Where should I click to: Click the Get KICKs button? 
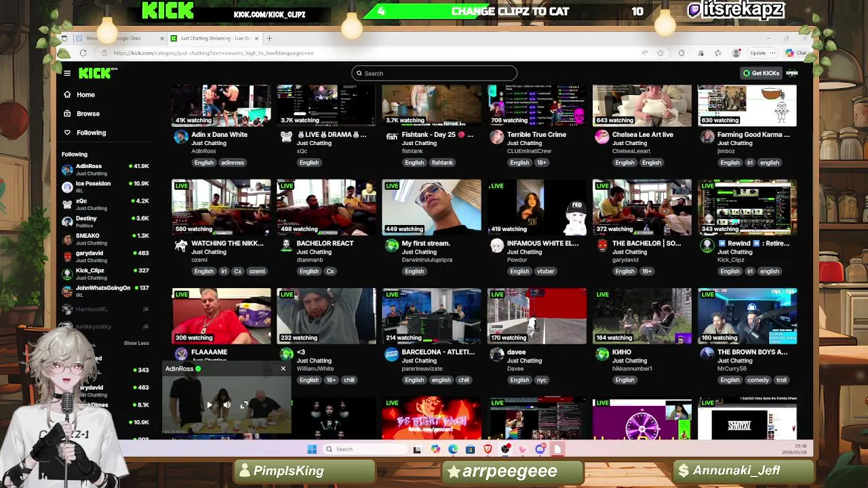pyautogui.click(x=762, y=73)
